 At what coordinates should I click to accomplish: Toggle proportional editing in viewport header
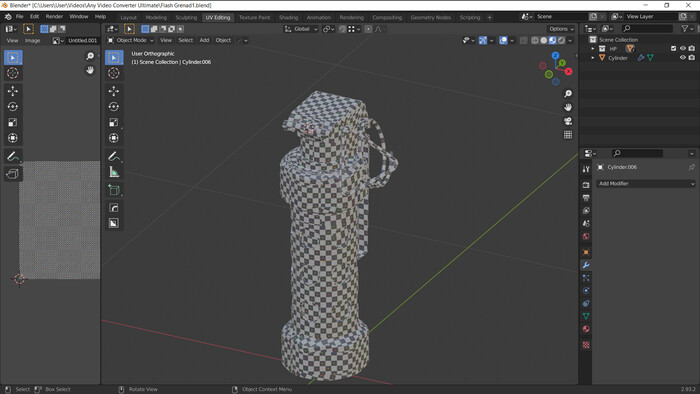click(x=368, y=29)
